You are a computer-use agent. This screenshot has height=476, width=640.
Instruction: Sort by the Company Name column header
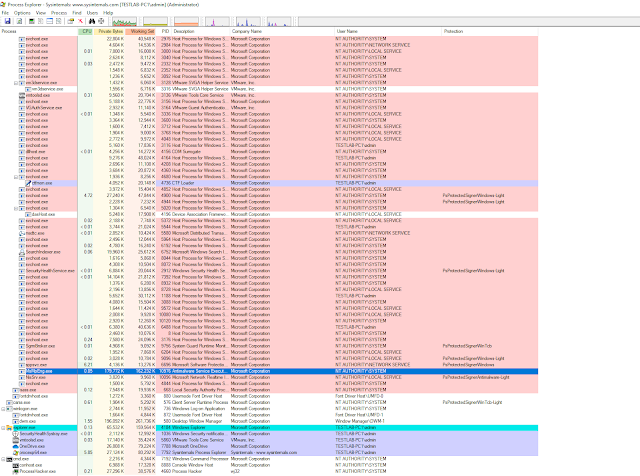pyautogui.click(x=282, y=31)
